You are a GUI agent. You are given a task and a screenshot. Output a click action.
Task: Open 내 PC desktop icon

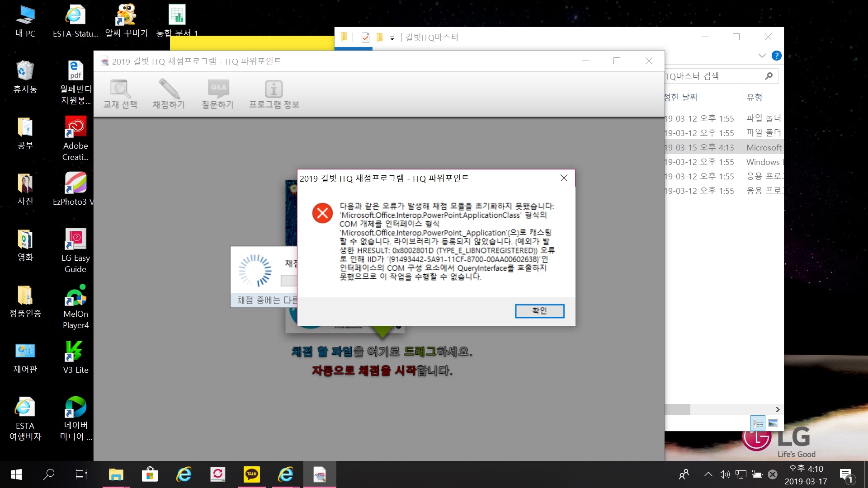25,21
